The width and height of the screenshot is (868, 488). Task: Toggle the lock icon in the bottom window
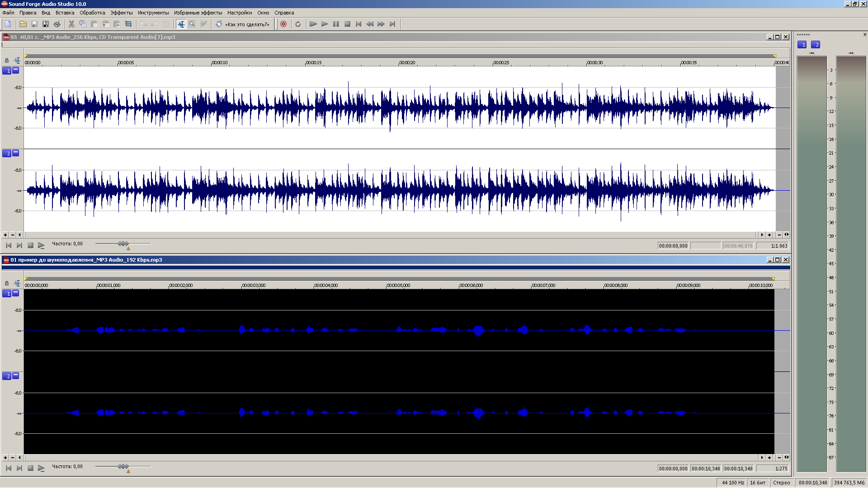pyautogui.click(x=7, y=283)
